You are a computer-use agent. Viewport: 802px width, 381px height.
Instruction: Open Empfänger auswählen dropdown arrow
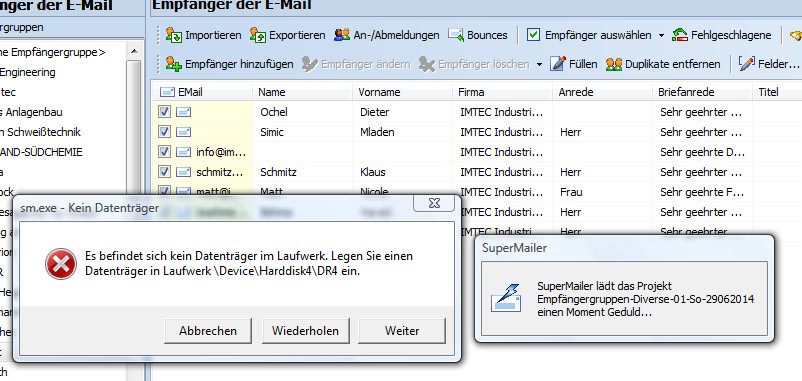[x=661, y=35]
